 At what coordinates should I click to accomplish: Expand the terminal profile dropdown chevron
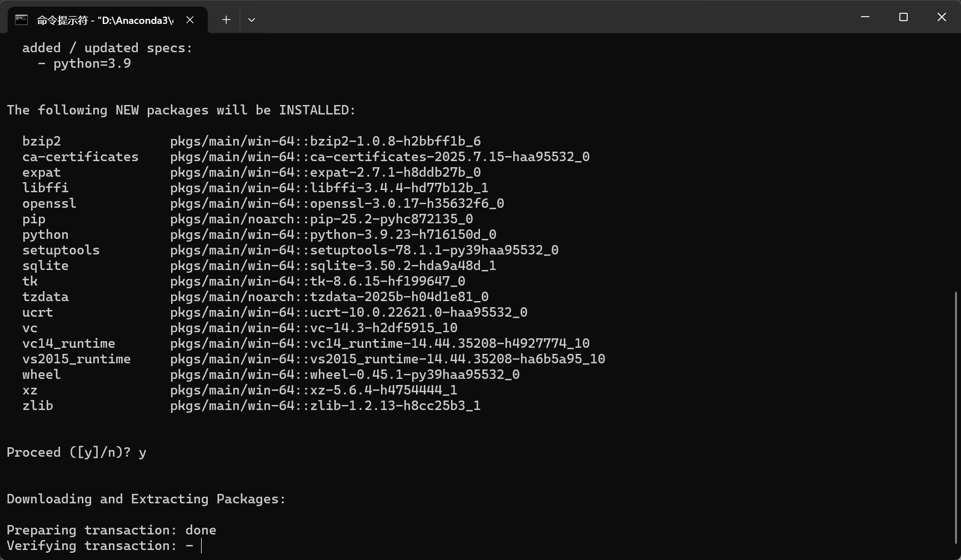point(252,20)
